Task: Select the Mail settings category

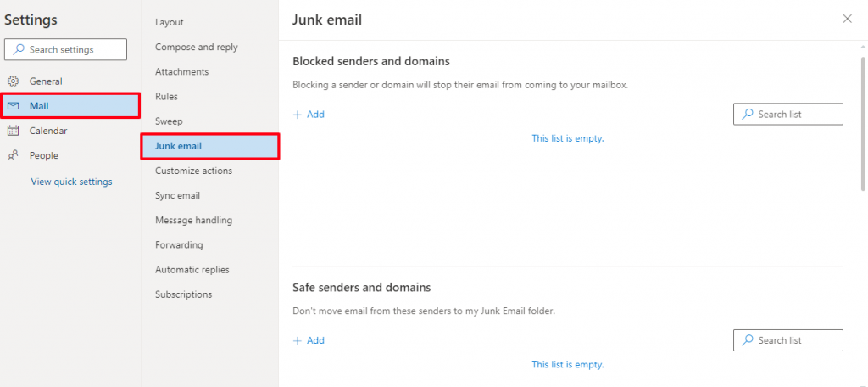Action: click(x=70, y=106)
